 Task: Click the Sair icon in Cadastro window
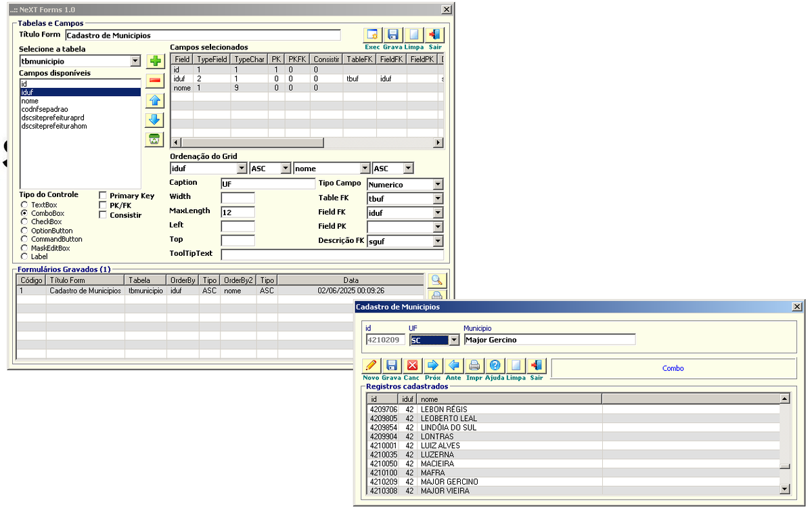[x=537, y=365]
